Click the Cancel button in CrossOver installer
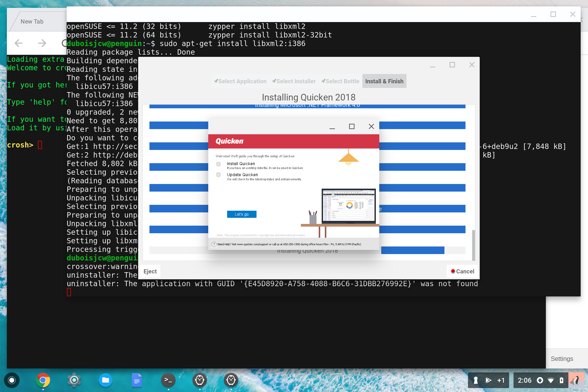This screenshot has height=392, width=588. 462,271
